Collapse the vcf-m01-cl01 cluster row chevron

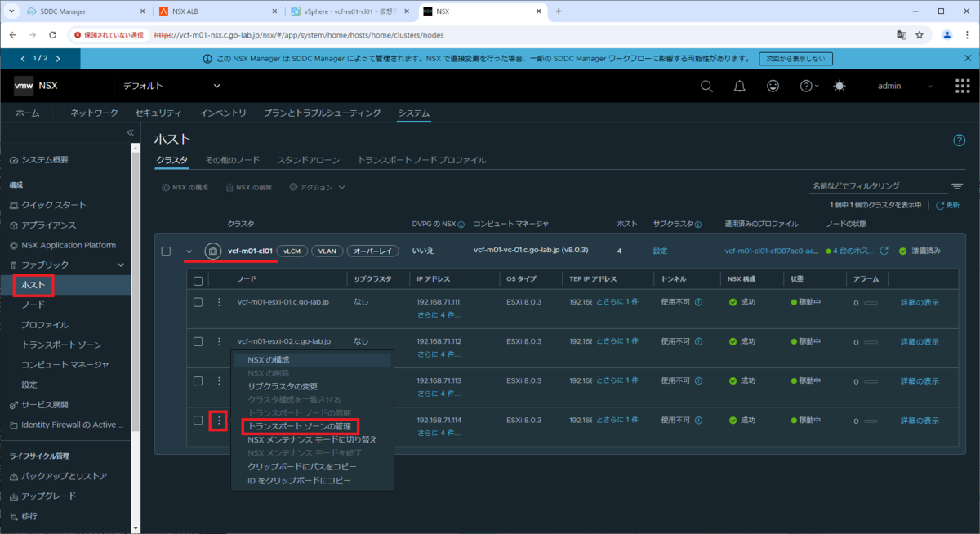tap(189, 251)
